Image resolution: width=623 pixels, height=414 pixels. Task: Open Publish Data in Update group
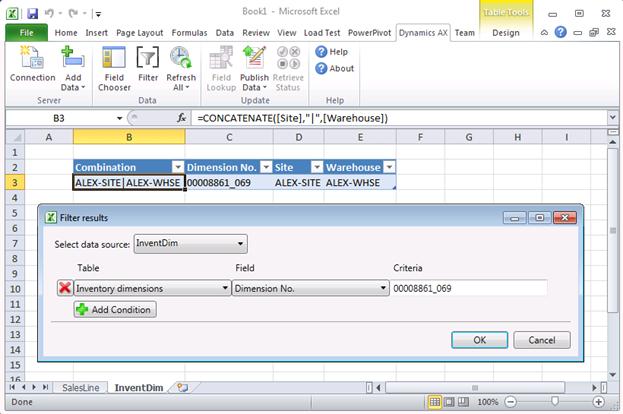pos(254,68)
